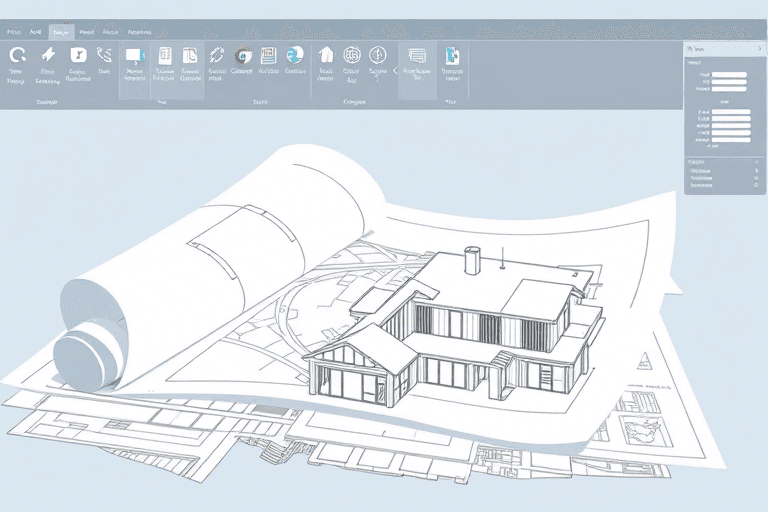Click the house icon in the ribbon
The width and height of the screenshot is (768, 512).
pos(325,56)
